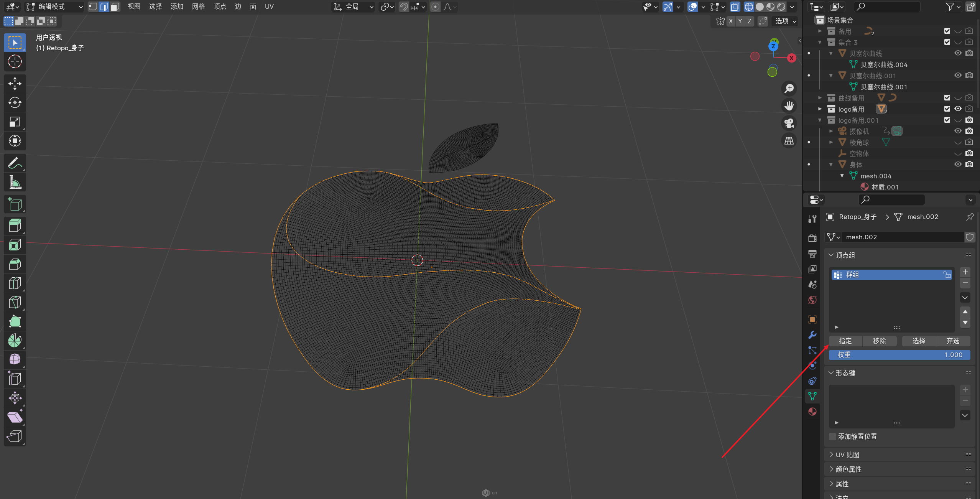Select the Edge Slide tool
The width and height of the screenshot is (980, 499).
(x=15, y=379)
